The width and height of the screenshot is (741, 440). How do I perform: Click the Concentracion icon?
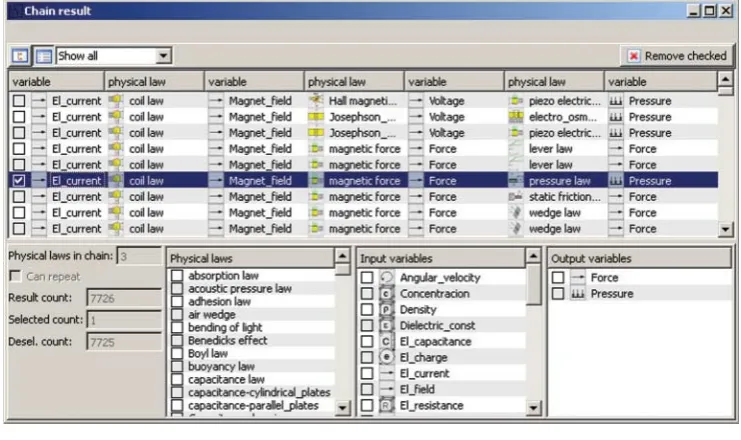(x=387, y=293)
